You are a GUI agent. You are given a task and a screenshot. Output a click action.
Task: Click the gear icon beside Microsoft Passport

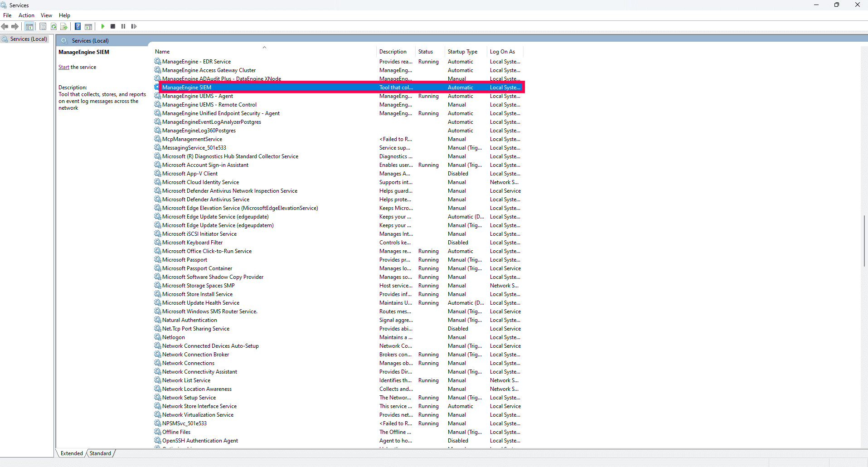click(158, 259)
